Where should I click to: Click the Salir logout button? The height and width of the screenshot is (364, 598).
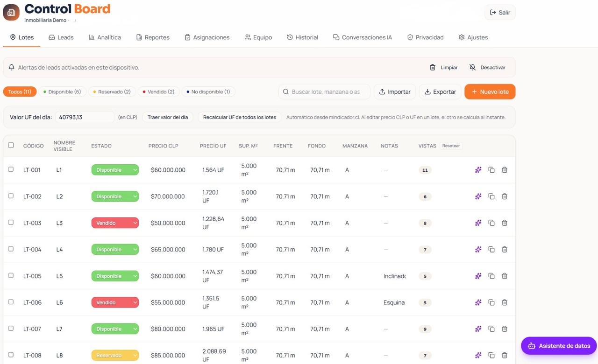[500, 13]
